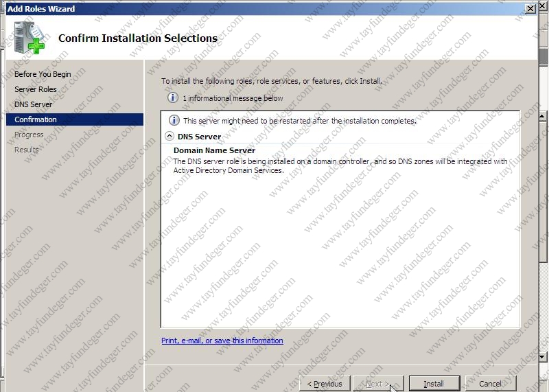Click the 'DNS Server' section heading text
Viewport: 549px width, 392px height.
tap(199, 137)
